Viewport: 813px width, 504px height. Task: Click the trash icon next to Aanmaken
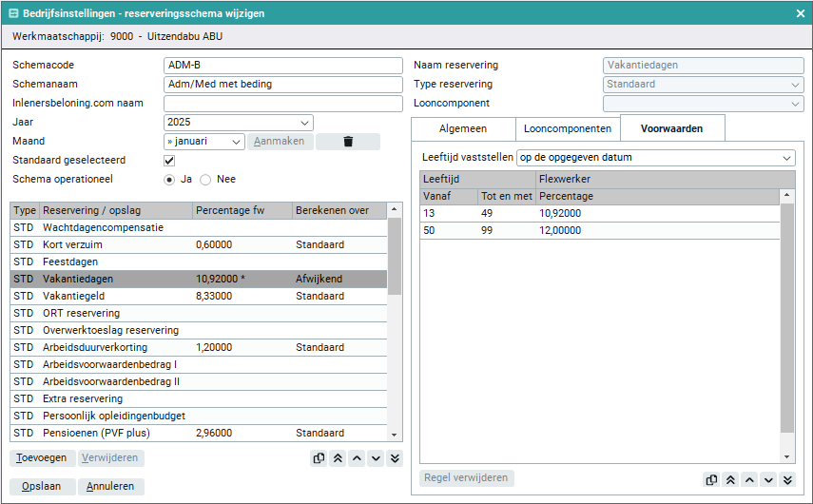click(x=347, y=142)
